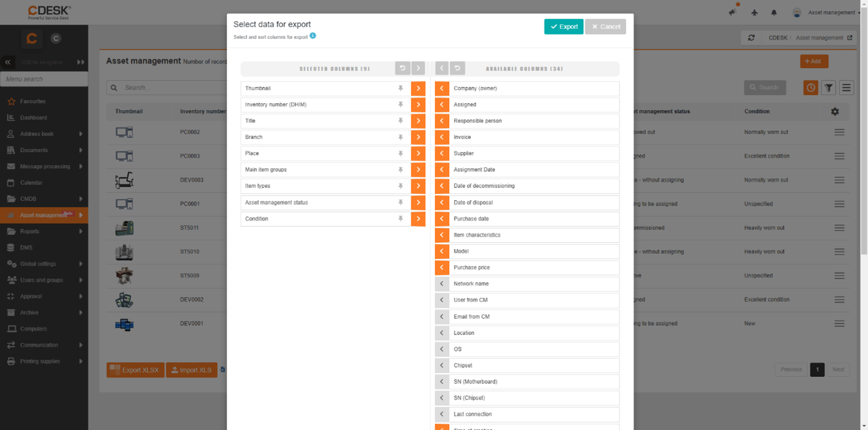Open notifications bell icon
This screenshot has height=430, width=868.
pos(774,13)
